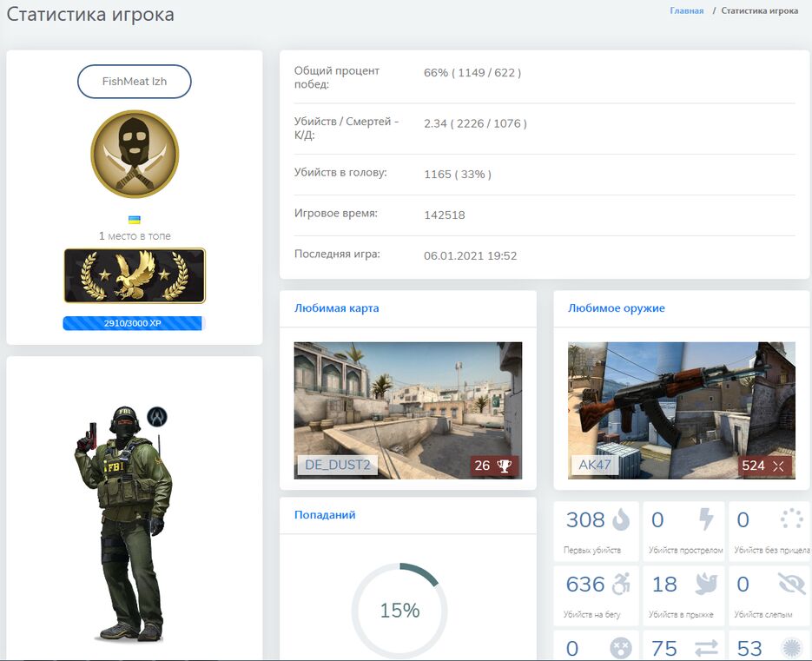Click the golden eagle rank badge
This screenshot has height=661, width=812.
pyautogui.click(x=135, y=275)
